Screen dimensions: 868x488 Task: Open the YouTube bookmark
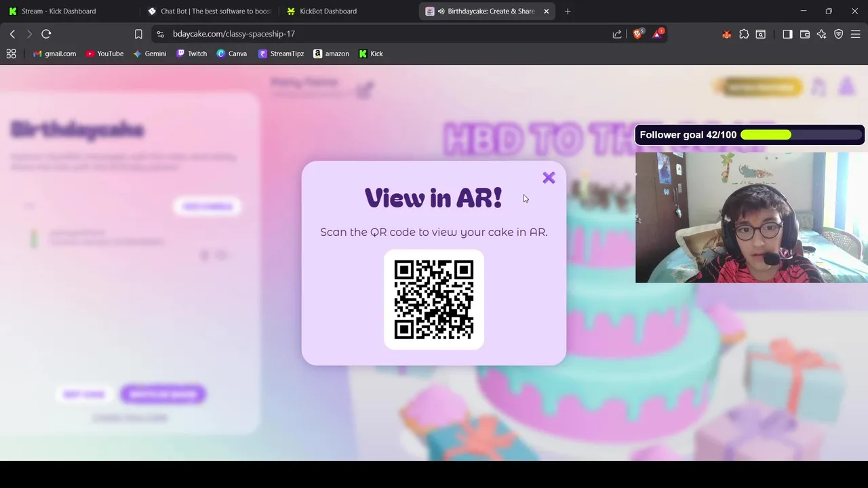click(x=104, y=54)
